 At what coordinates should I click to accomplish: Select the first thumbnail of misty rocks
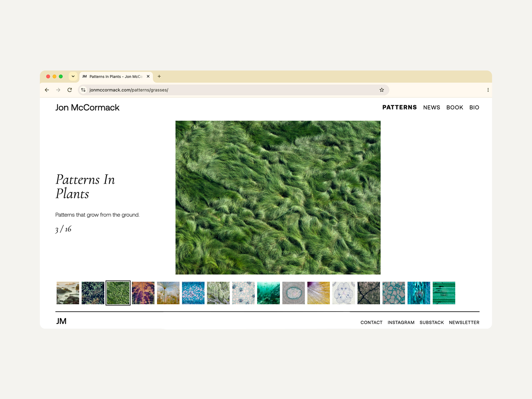point(68,293)
